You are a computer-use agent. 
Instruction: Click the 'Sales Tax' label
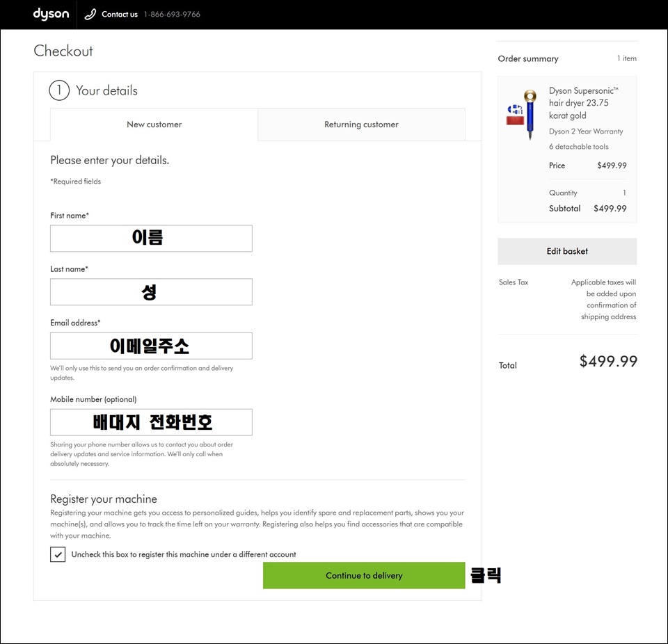514,282
